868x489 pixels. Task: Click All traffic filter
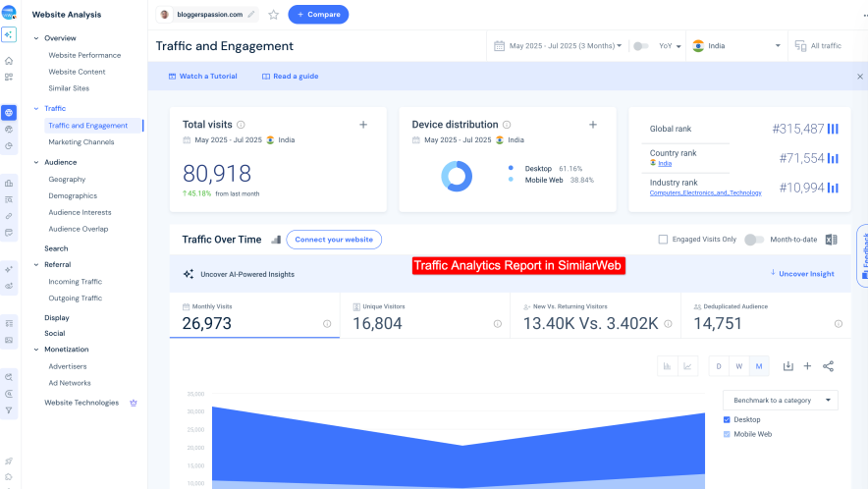pyautogui.click(x=818, y=46)
